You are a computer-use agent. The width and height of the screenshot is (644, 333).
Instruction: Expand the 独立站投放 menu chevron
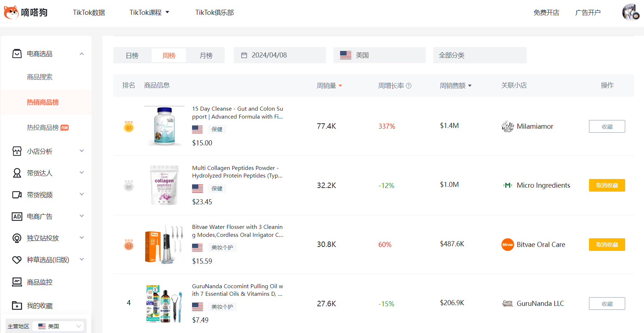82,238
